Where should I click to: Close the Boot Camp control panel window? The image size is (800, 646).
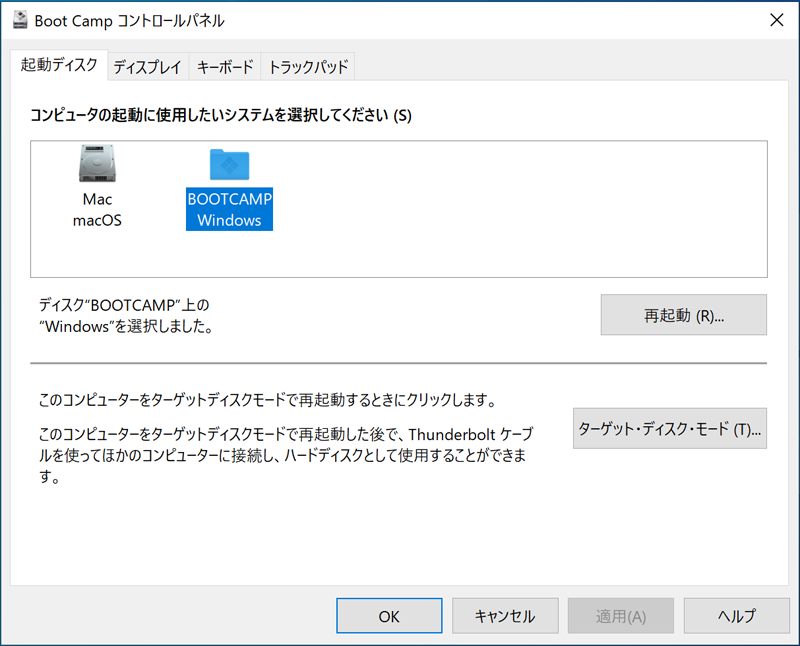tap(777, 20)
